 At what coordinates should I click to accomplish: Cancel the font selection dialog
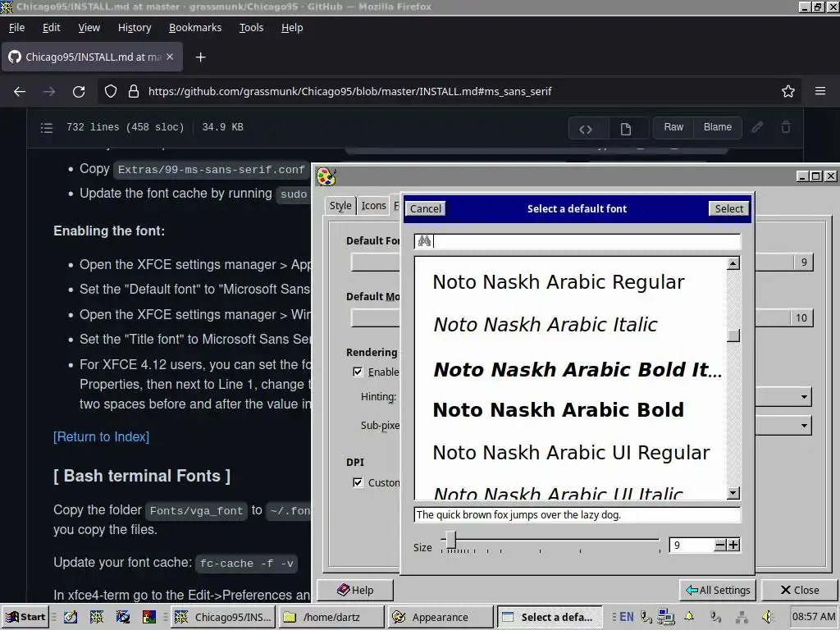pos(426,209)
